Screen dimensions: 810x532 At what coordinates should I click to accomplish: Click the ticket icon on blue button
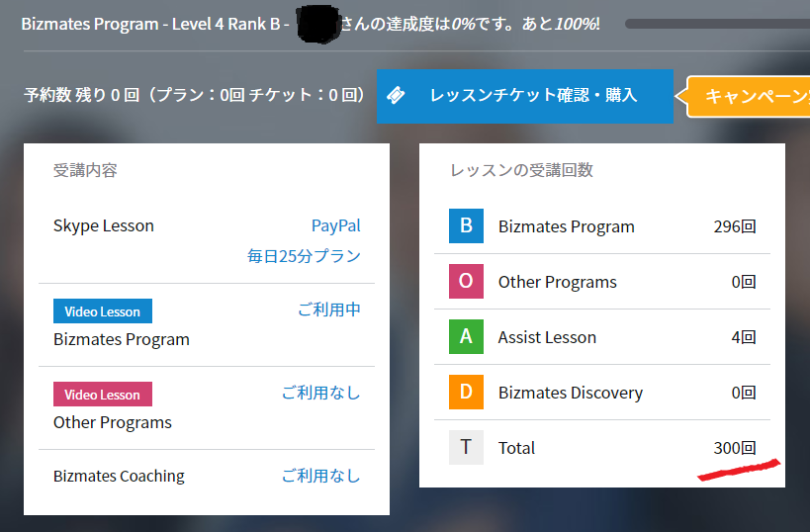[397, 95]
